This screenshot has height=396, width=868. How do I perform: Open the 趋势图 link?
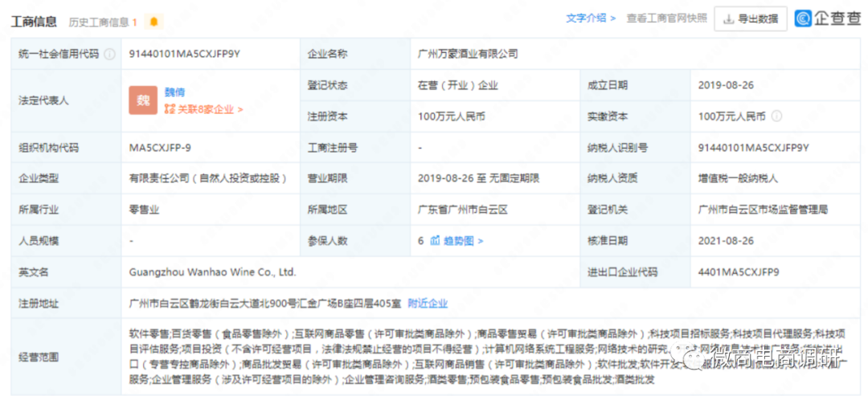[464, 241]
